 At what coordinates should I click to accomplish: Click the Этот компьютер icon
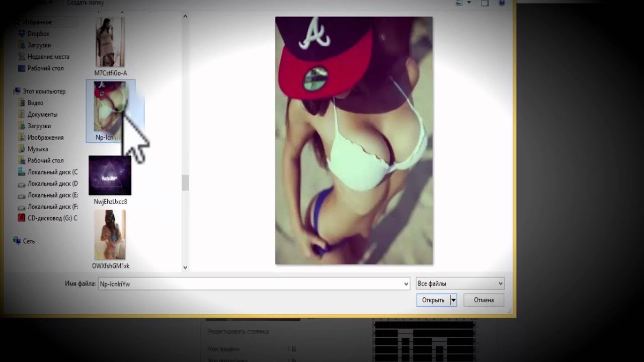(17, 92)
